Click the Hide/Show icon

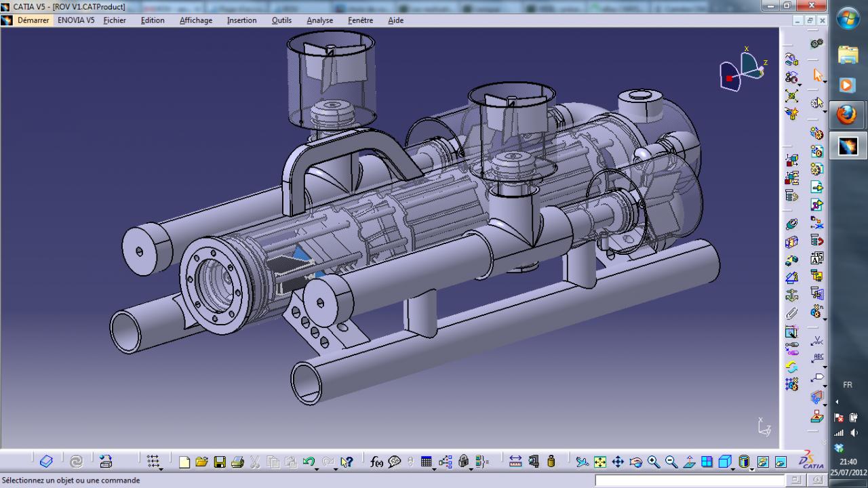763,462
